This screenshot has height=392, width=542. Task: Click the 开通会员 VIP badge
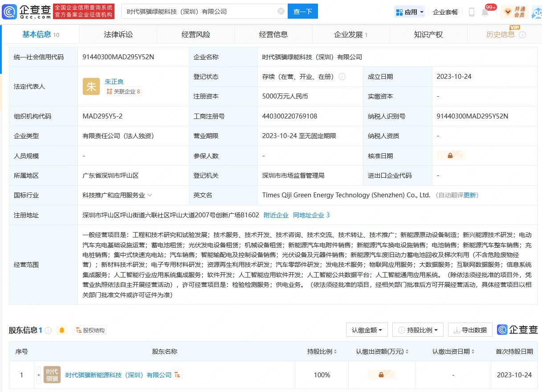(x=514, y=12)
